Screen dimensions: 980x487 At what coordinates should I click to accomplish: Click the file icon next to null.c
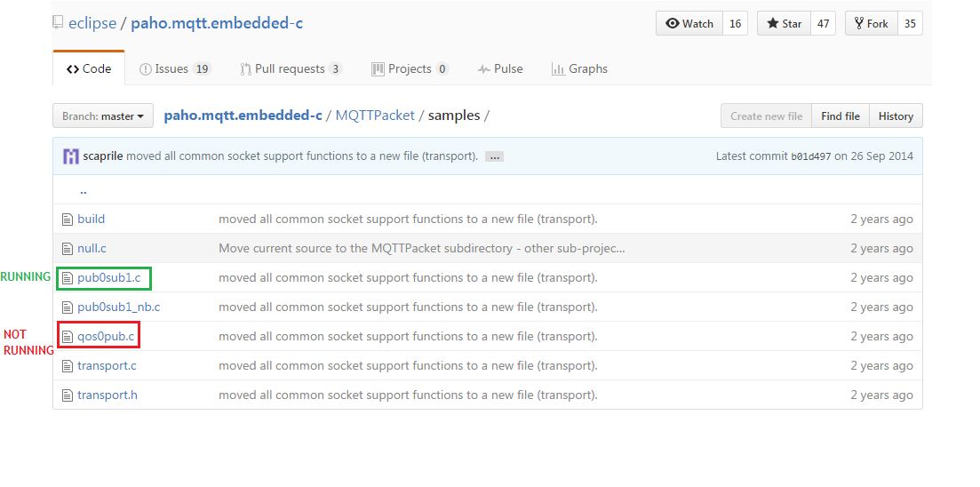(x=67, y=249)
